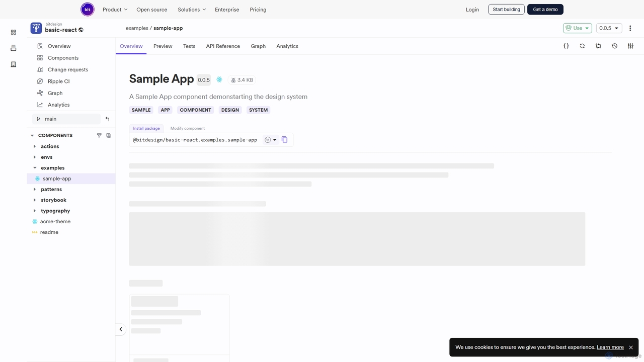Click the globe icon beside basic-react

(x=81, y=30)
